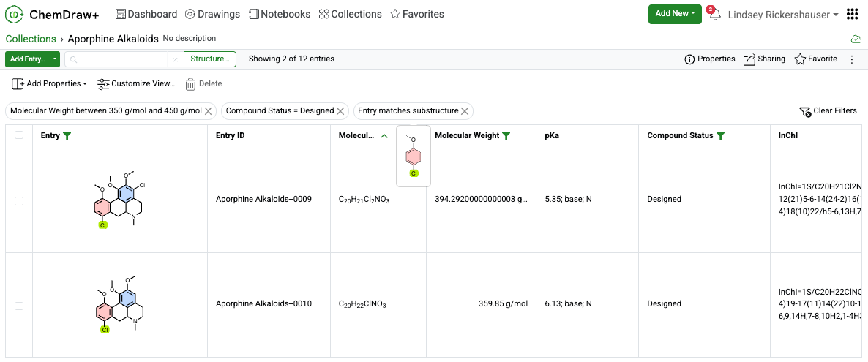Click the cloud sync status icon
The width and height of the screenshot is (868, 362).
(856, 39)
